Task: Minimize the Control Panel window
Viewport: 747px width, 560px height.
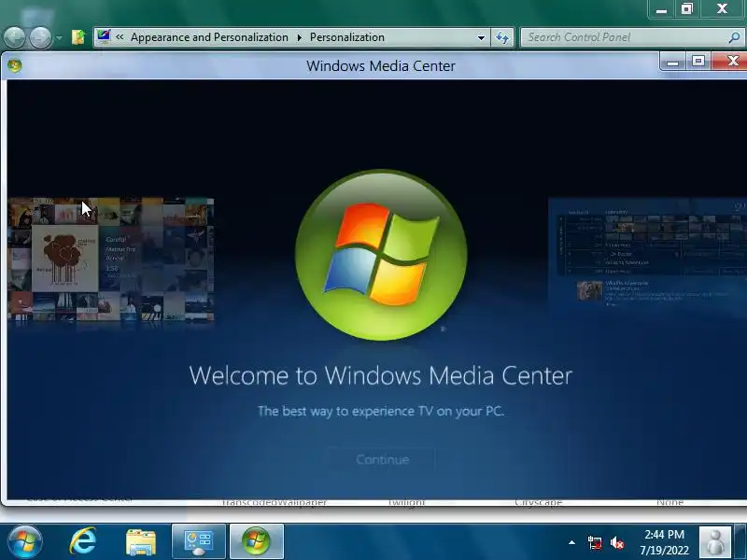Action: coord(661,8)
